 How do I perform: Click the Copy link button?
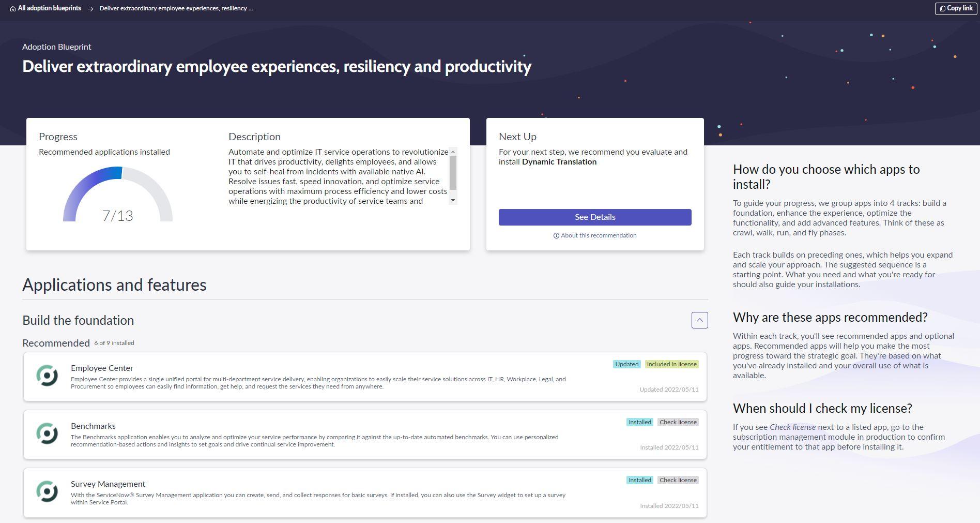click(955, 8)
